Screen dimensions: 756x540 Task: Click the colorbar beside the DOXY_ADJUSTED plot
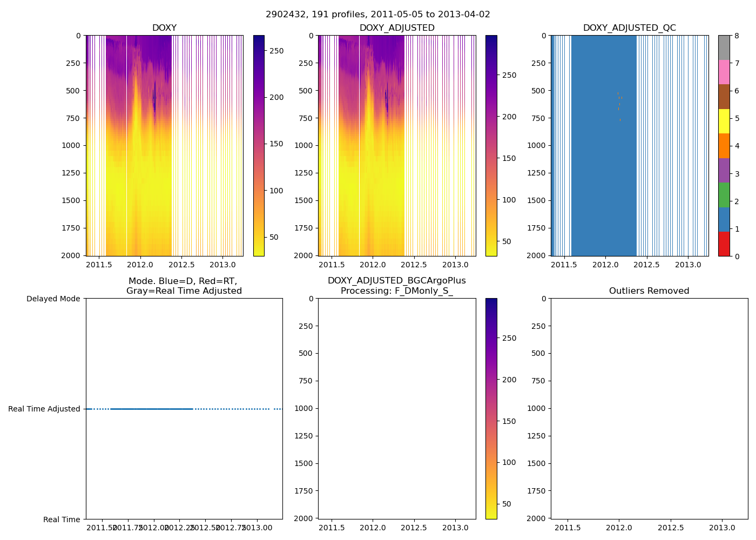coord(491,145)
